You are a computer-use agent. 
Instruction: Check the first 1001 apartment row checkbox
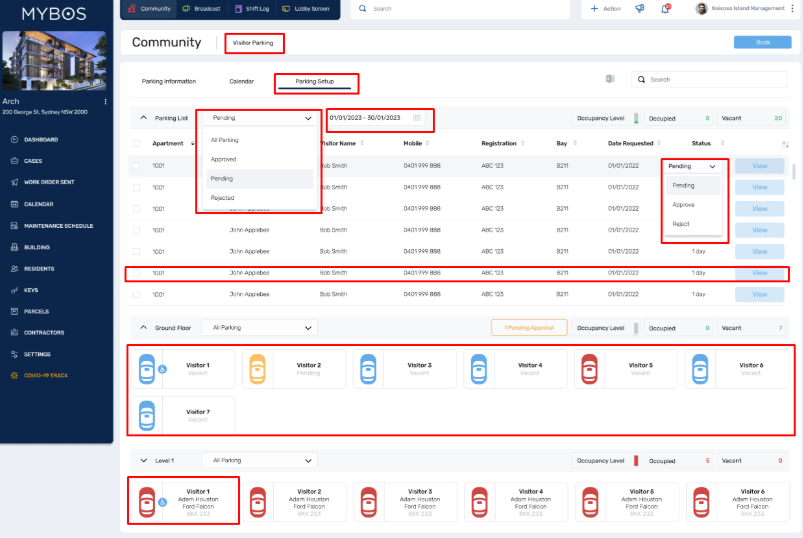136,166
